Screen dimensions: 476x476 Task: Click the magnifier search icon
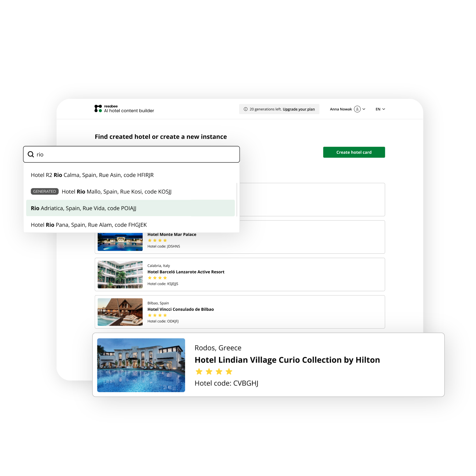31,154
